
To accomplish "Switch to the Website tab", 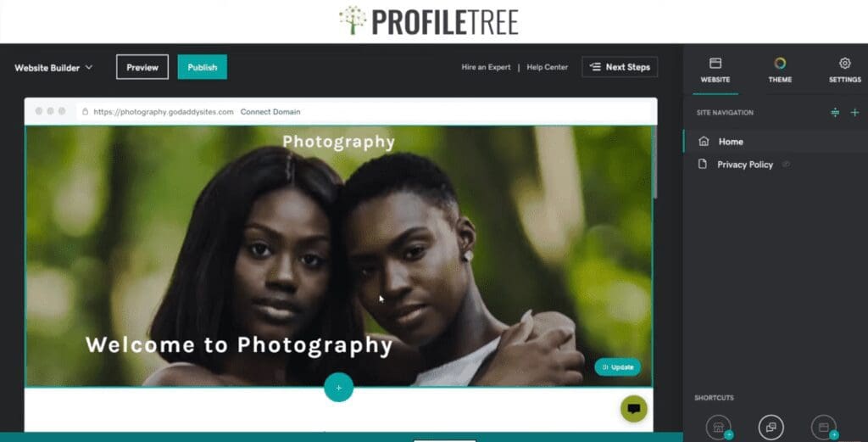I will point(715,71).
